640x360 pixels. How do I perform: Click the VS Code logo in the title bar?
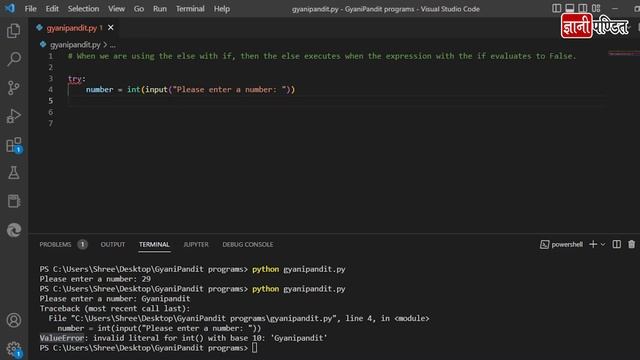point(10,8)
